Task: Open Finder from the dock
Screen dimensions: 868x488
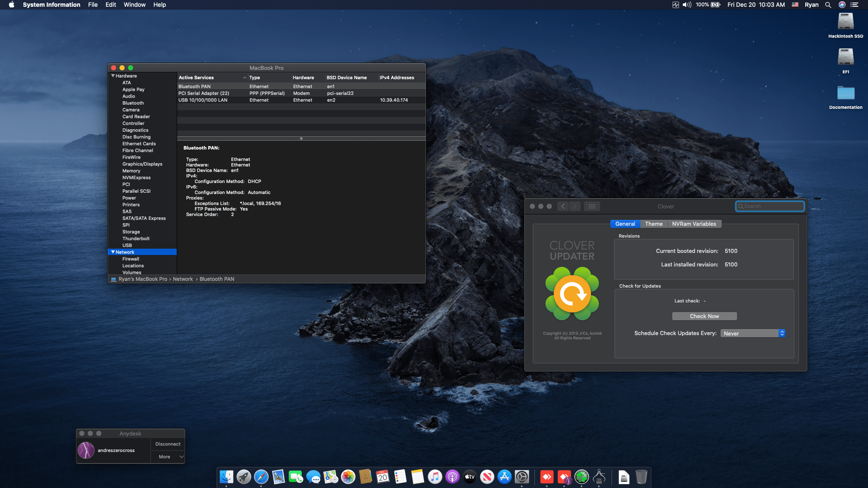Action: click(226, 477)
